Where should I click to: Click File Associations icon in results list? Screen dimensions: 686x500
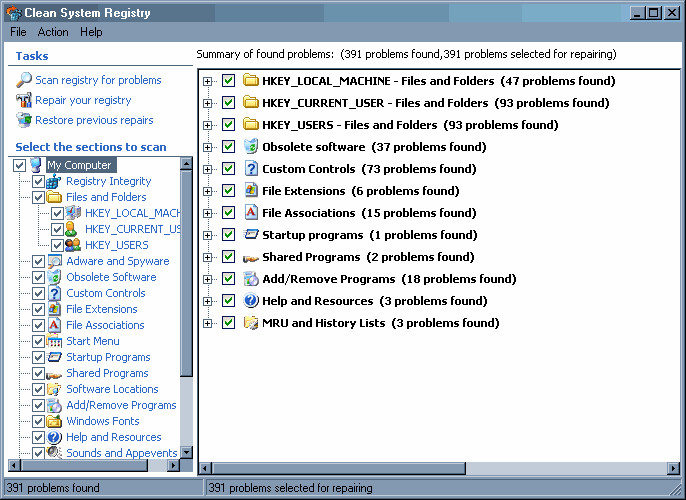tap(251, 212)
